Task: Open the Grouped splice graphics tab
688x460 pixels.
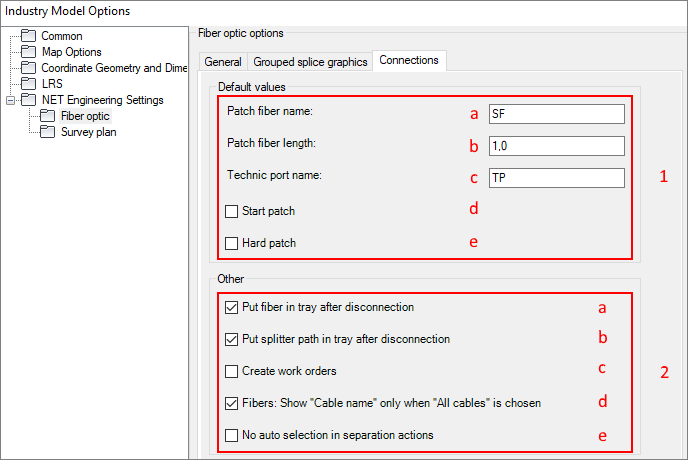Action: click(x=310, y=62)
